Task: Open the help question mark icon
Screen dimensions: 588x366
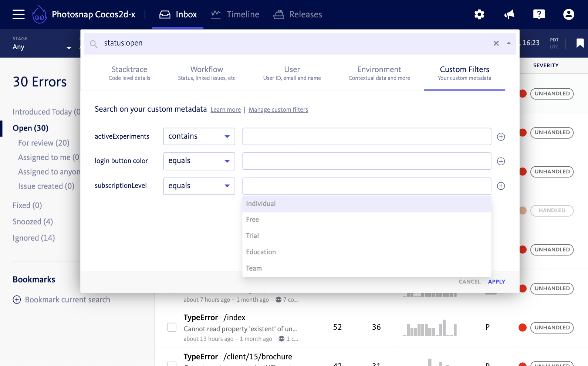Action: click(x=539, y=14)
